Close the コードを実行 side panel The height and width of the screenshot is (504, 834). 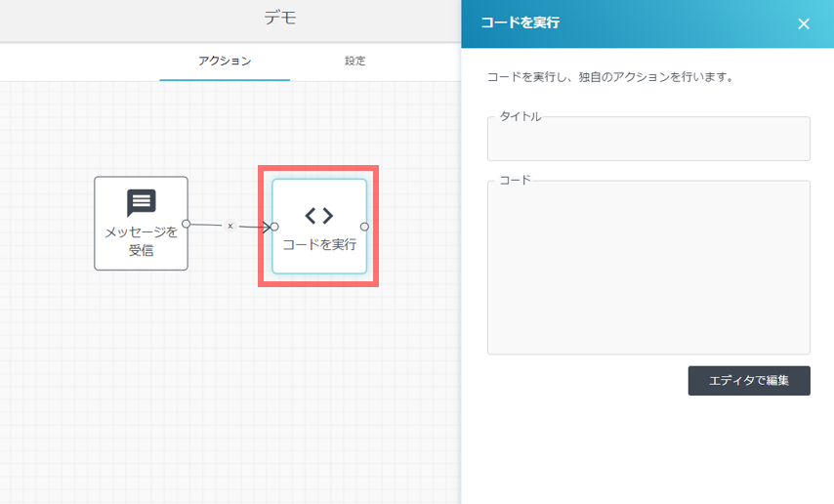pos(804,24)
